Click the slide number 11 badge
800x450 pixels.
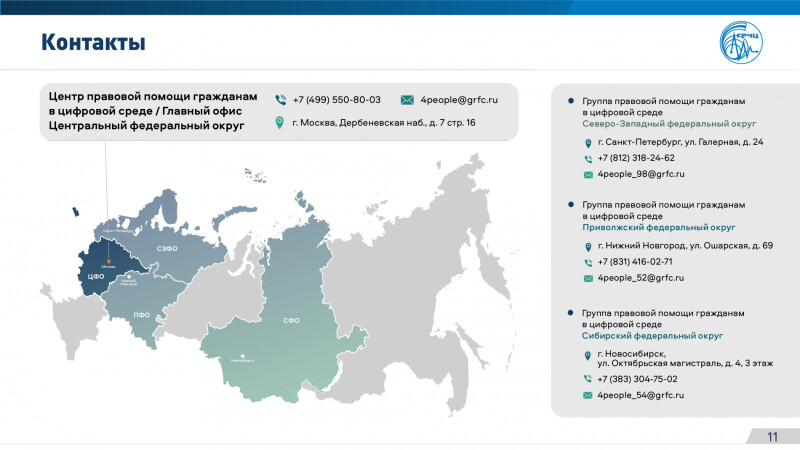click(771, 436)
